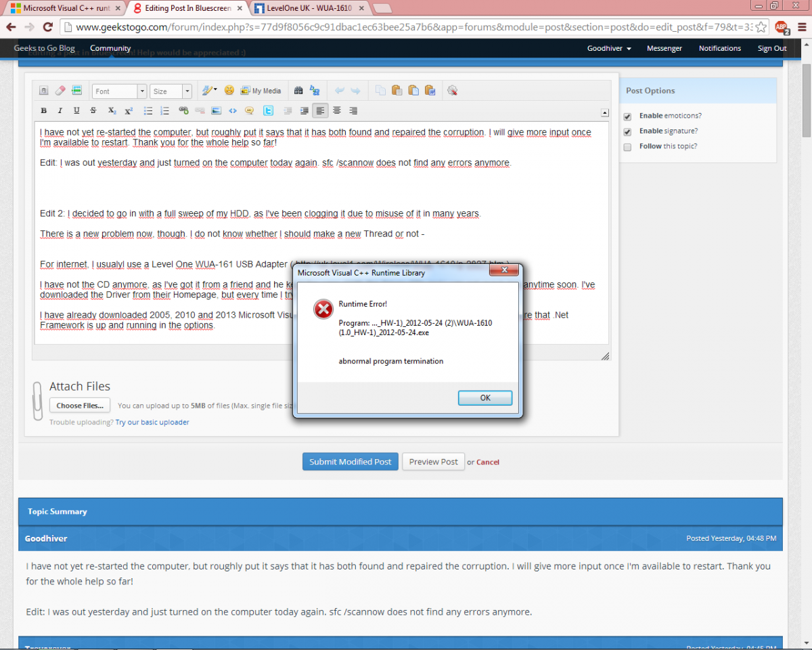Screen dimensions: 812x650
Task: Click the Undo arrow icon
Action: coord(339,91)
